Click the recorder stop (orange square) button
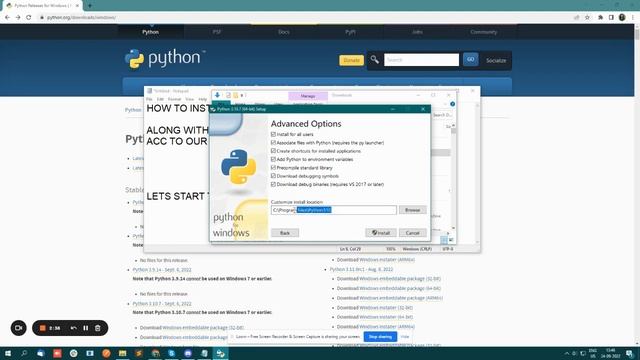The image size is (640, 360). [42, 328]
